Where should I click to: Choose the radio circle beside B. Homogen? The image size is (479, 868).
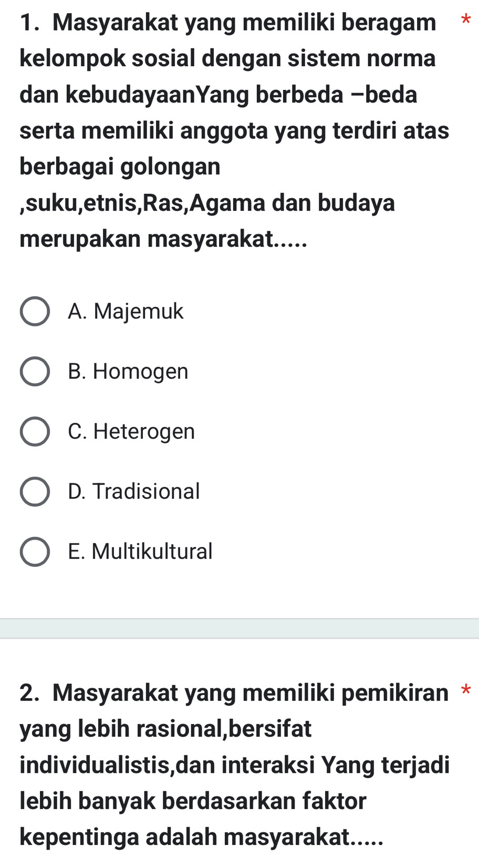(35, 372)
